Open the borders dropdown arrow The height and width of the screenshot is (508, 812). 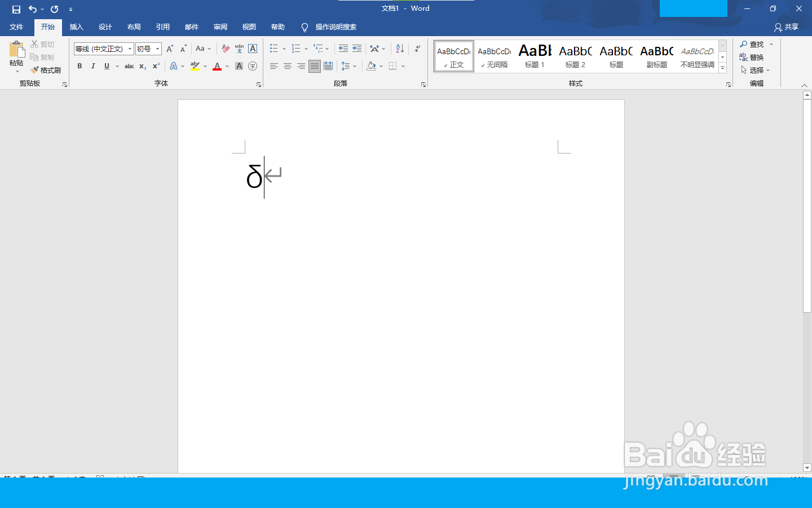(x=403, y=66)
